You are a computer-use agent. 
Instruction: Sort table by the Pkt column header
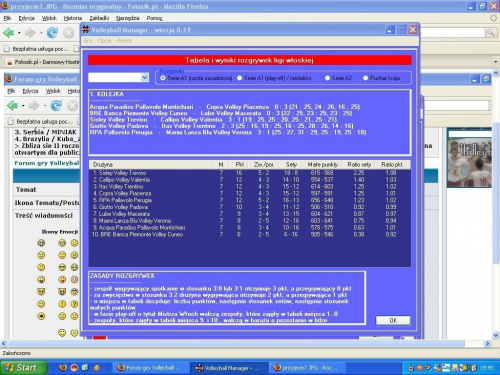coord(239,164)
